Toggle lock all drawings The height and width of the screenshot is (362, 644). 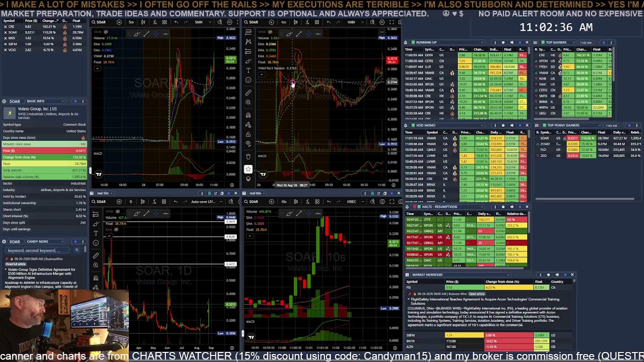[248, 134]
